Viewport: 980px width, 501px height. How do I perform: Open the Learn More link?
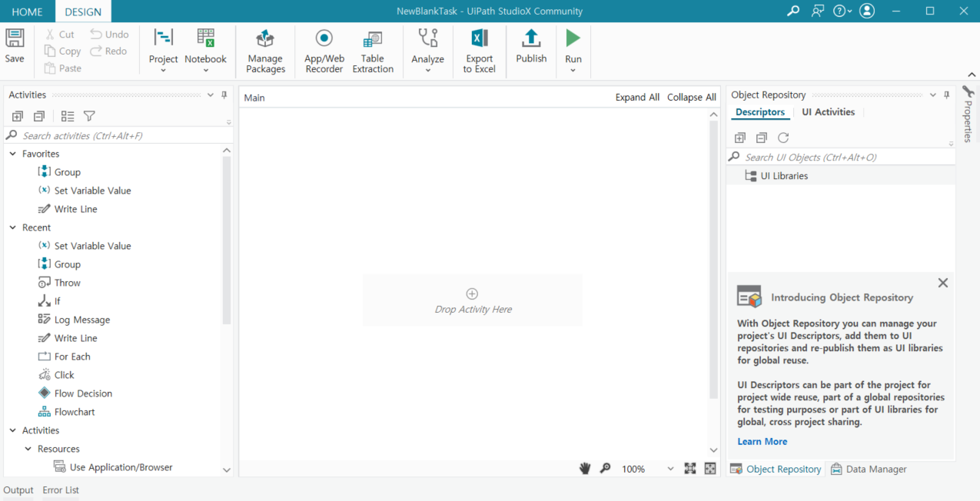(762, 442)
